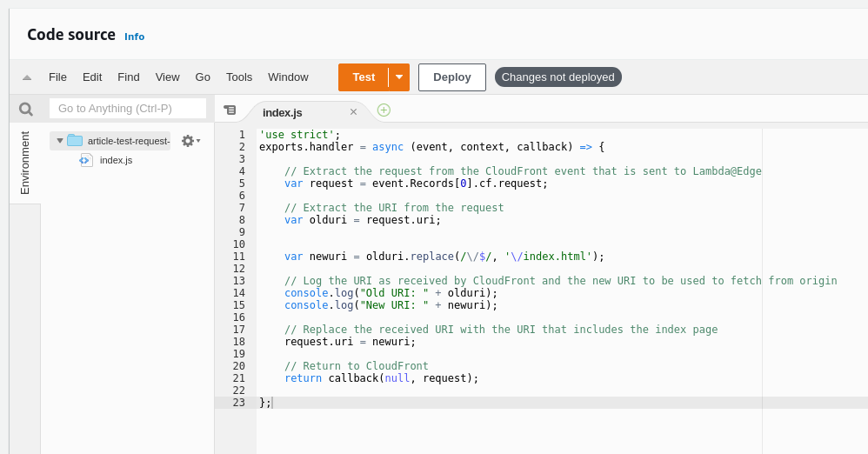Click 'return callback(null, request);' on line 21

(382, 378)
